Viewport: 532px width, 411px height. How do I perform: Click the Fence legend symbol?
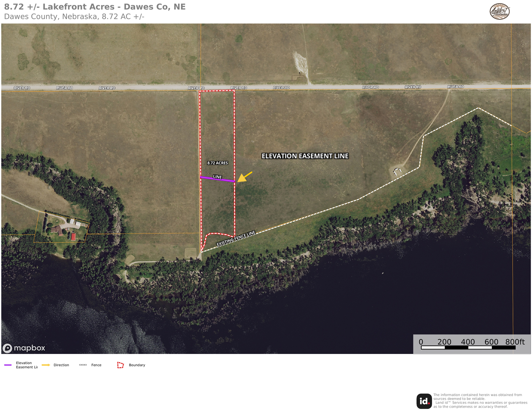pos(83,365)
